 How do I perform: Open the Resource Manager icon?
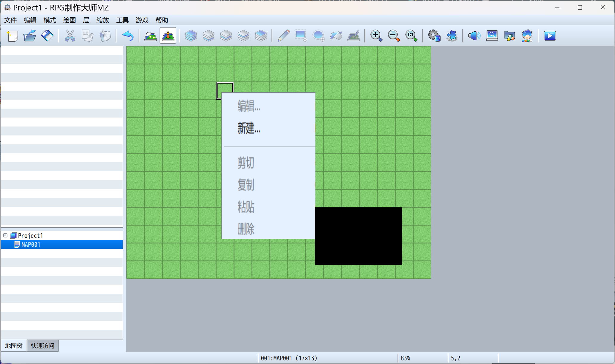509,36
